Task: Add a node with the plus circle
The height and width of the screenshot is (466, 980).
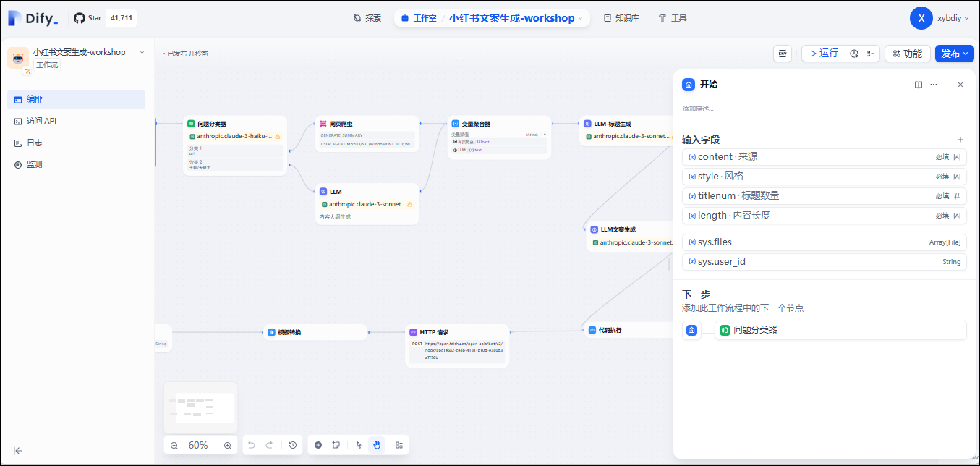Action: [x=318, y=445]
